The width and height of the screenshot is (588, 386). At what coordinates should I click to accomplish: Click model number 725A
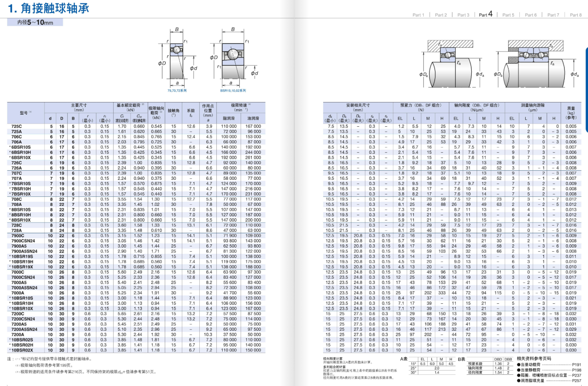pyautogui.click(x=17, y=131)
